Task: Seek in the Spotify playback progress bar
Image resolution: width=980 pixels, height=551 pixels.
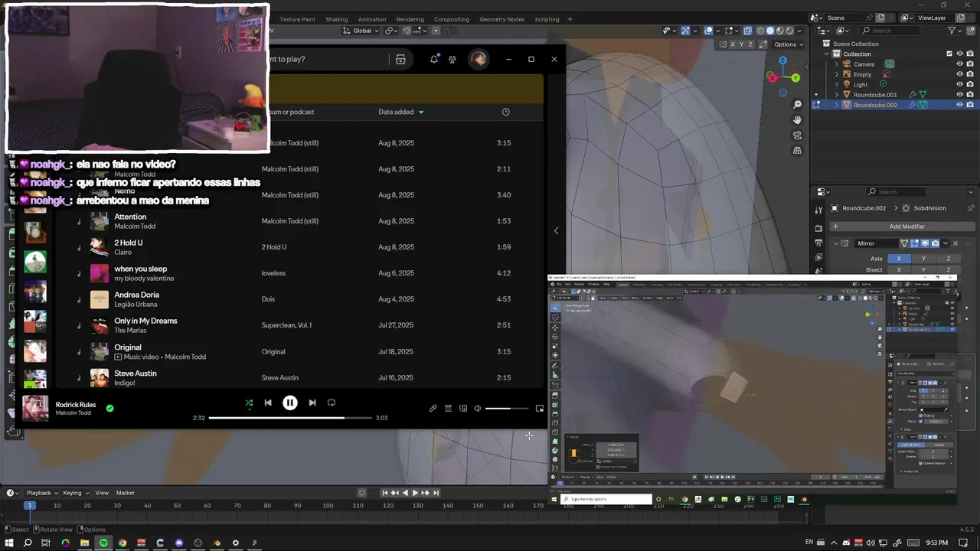Action: 291,418
